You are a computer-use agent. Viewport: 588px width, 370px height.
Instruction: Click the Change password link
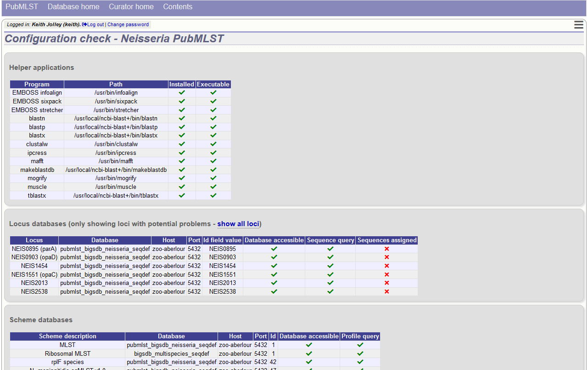128,24
